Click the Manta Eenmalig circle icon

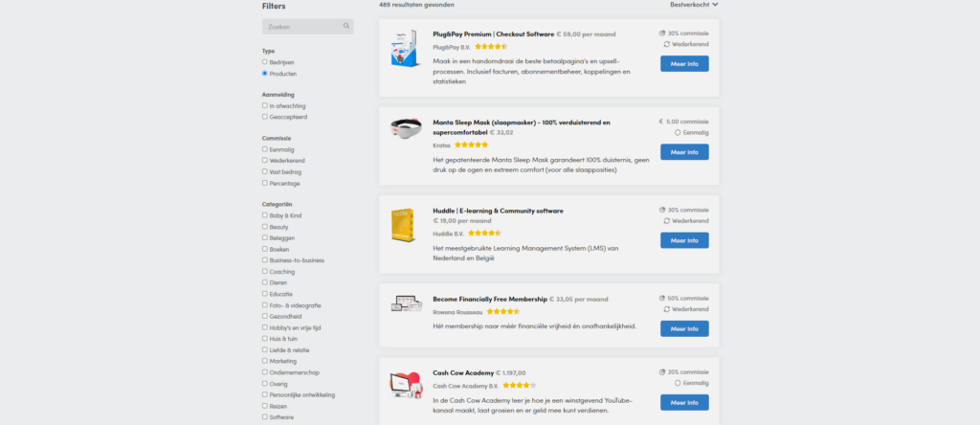point(678,132)
